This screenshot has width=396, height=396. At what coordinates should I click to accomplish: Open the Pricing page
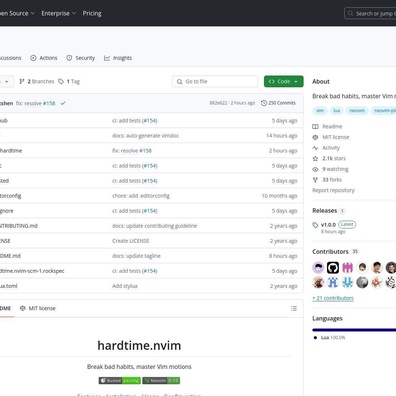92,13
